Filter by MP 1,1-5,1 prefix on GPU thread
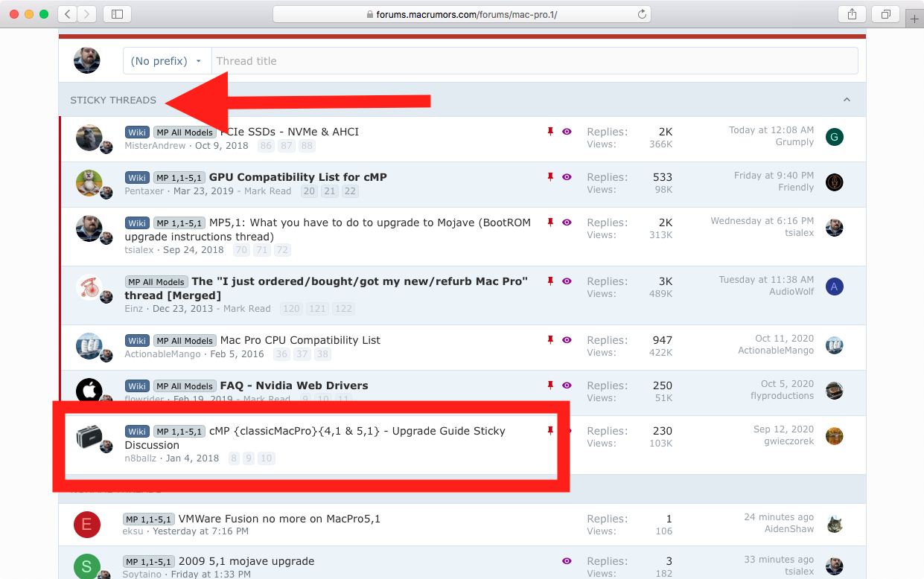This screenshot has width=924, height=579. 179,178
